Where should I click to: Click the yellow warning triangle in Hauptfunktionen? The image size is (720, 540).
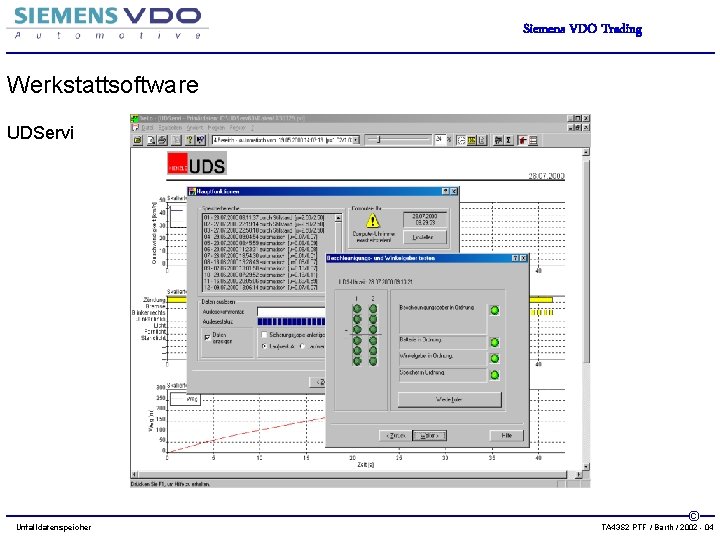372,221
